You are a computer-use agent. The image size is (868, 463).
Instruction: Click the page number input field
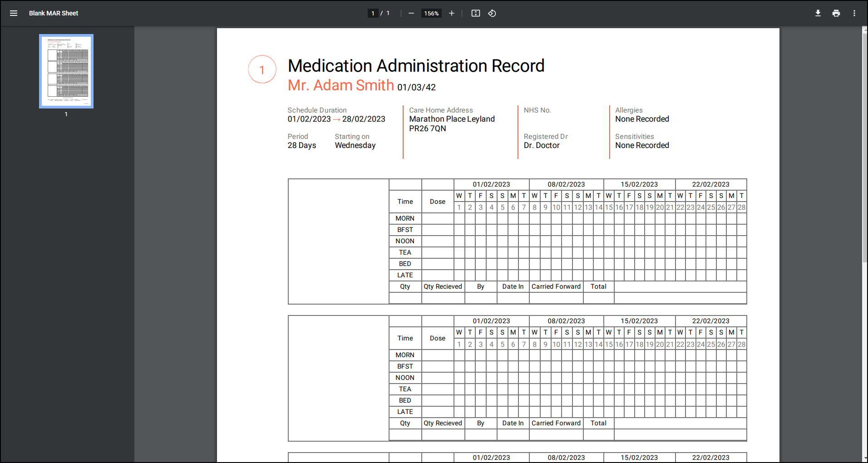tap(372, 13)
